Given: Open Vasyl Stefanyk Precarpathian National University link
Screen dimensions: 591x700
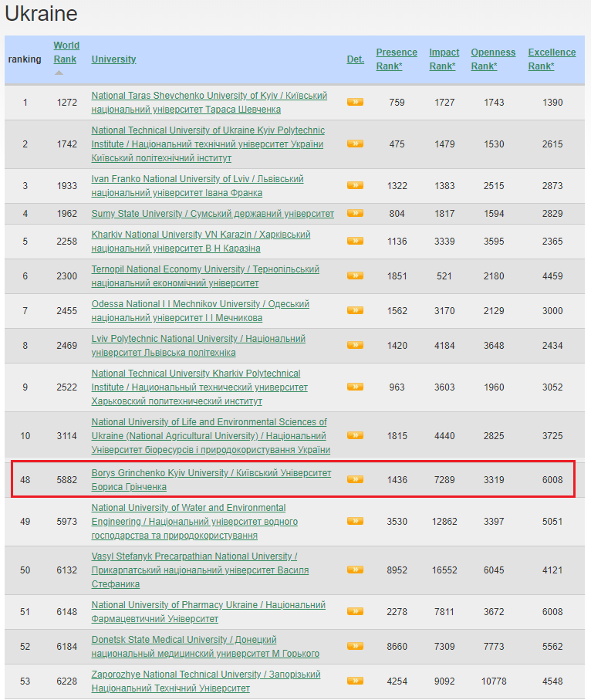Looking at the screenshot, I should point(200,570).
